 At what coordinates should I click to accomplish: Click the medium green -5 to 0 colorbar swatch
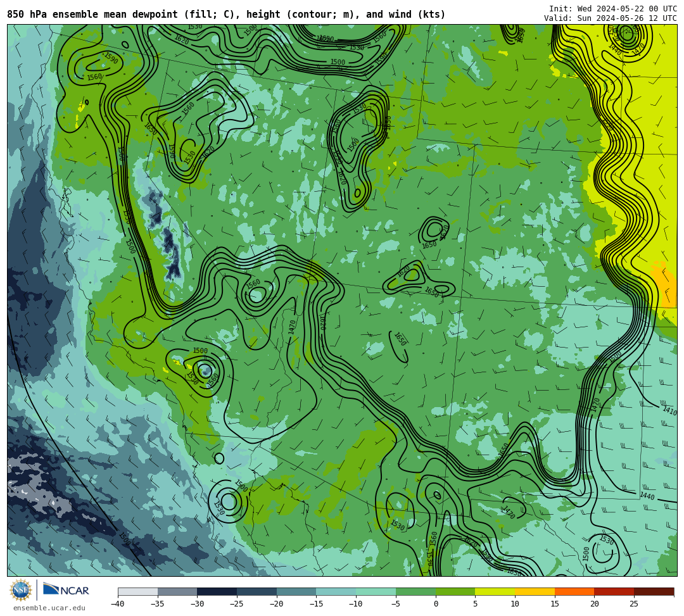415,591
